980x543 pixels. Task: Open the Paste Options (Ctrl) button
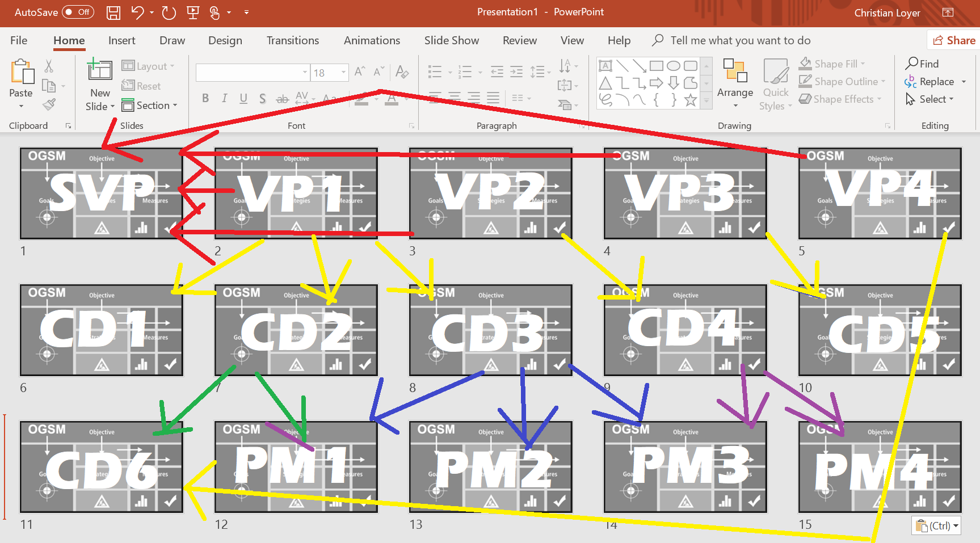pyautogui.click(x=936, y=525)
